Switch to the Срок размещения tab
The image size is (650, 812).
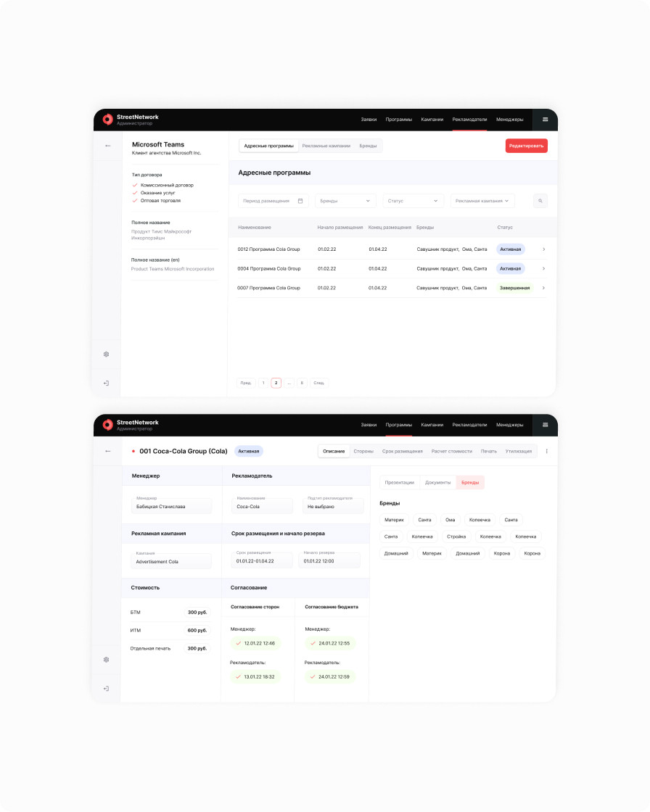(402, 452)
